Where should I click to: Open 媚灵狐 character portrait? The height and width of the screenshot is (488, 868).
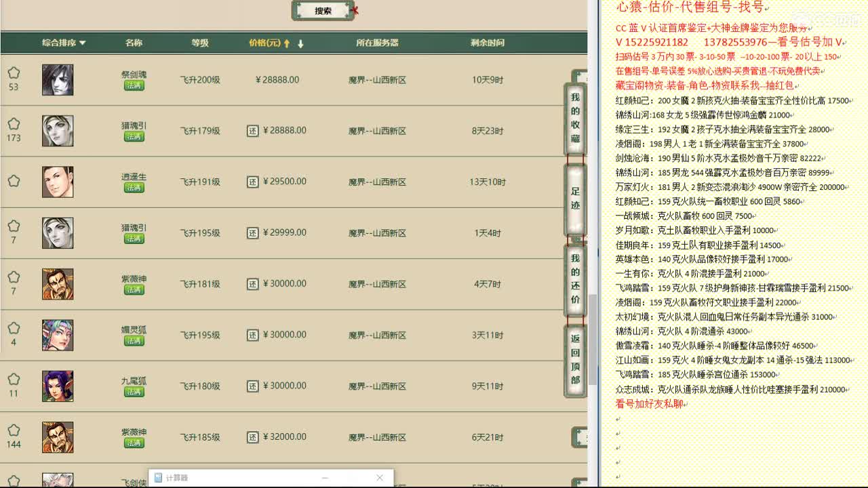[58, 335]
